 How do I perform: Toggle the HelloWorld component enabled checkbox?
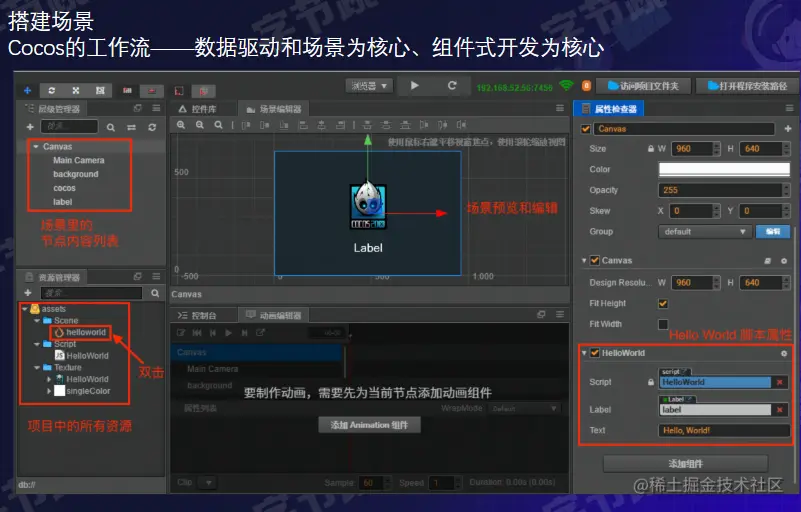click(x=595, y=353)
